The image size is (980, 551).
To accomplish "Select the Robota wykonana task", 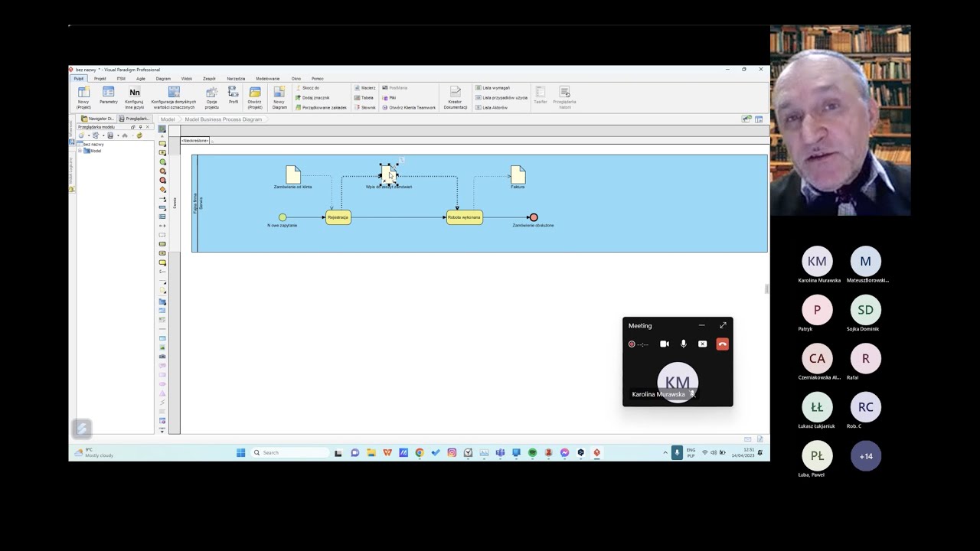I will [x=465, y=217].
